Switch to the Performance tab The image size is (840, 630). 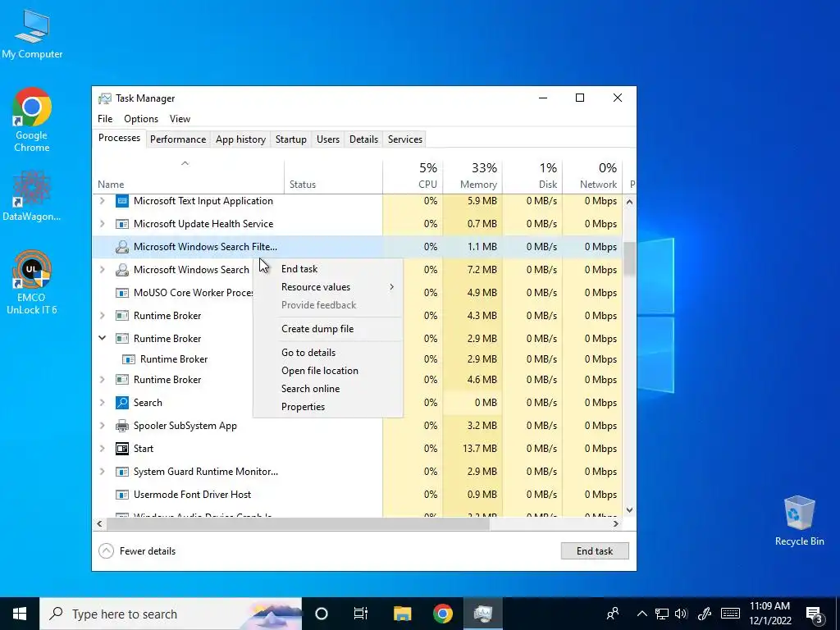pos(178,139)
